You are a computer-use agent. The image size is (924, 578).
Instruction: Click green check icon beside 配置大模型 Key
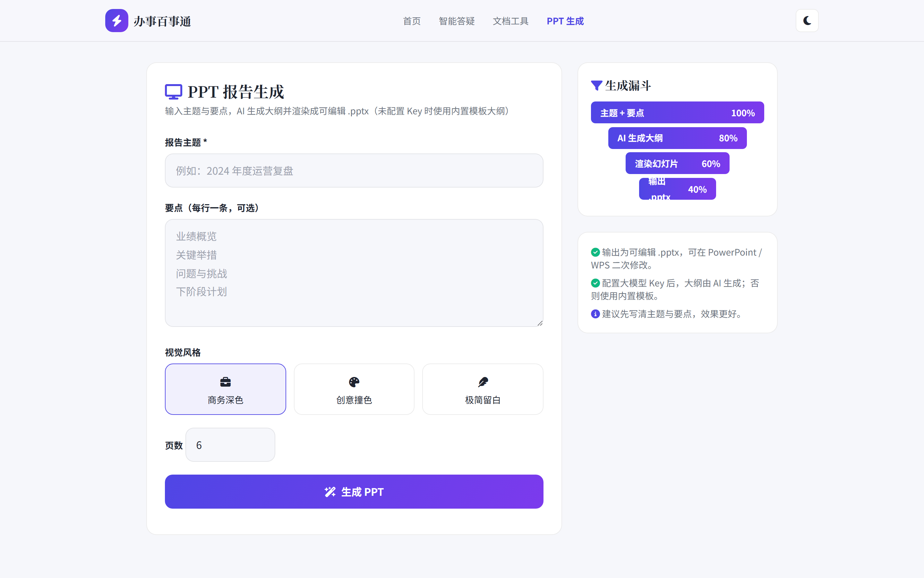595,283
